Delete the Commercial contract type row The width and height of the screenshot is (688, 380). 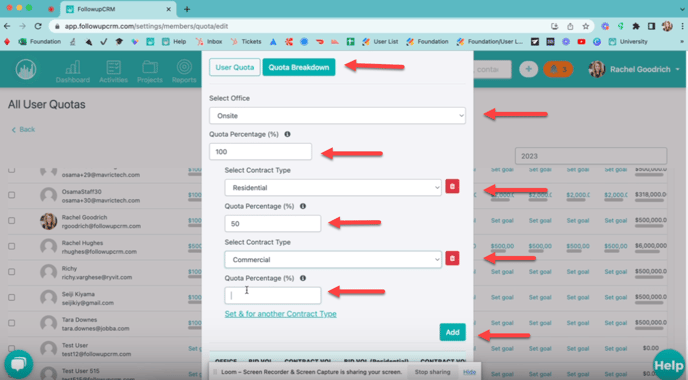(x=452, y=258)
